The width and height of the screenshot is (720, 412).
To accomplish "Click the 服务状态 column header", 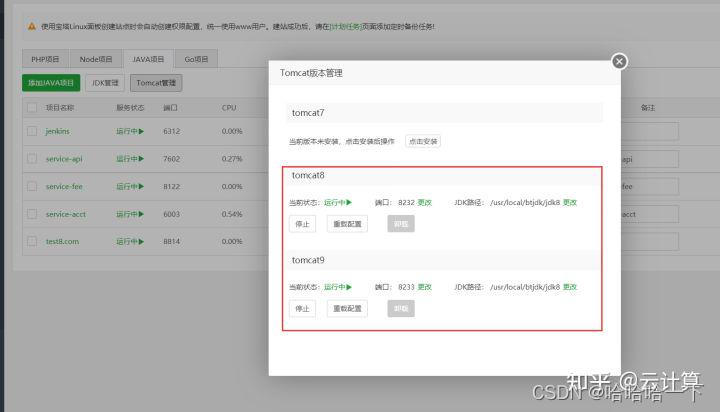I will coord(130,107).
